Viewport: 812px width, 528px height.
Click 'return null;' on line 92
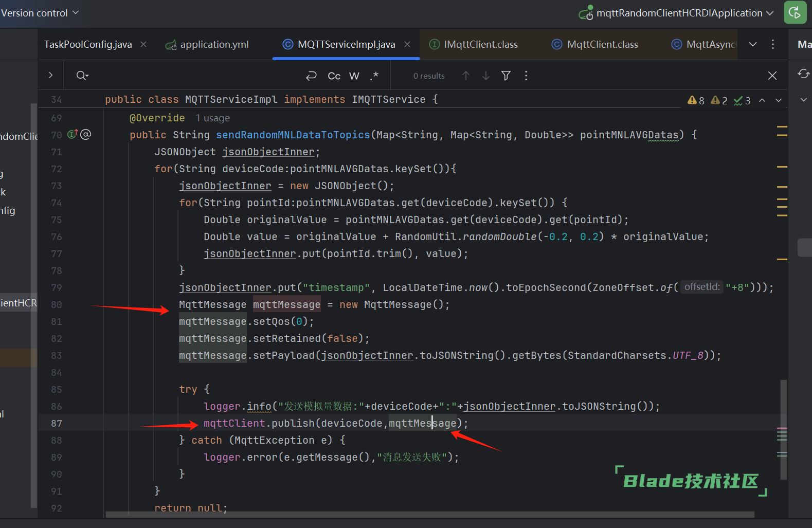(191, 508)
